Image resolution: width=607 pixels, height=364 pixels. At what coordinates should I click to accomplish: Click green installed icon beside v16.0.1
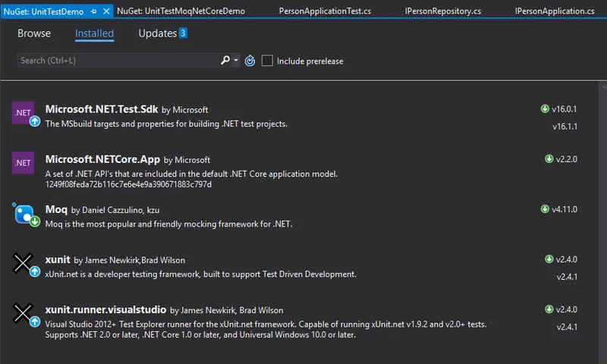coord(545,108)
